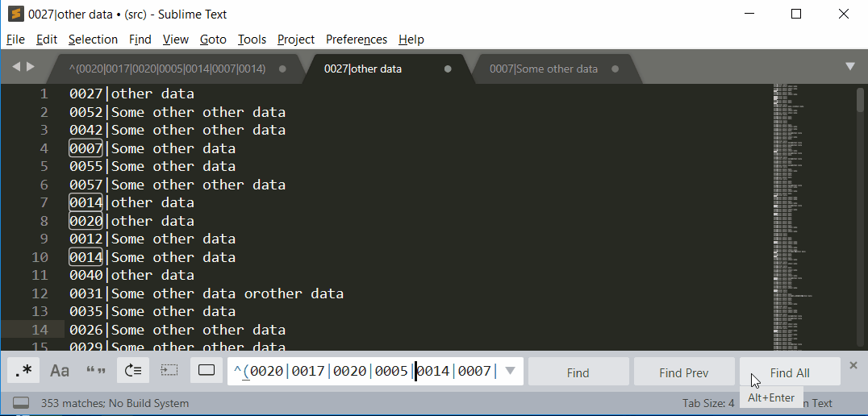Toggle highlight matches option
This screenshot has height=416, width=868.
coord(207,371)
